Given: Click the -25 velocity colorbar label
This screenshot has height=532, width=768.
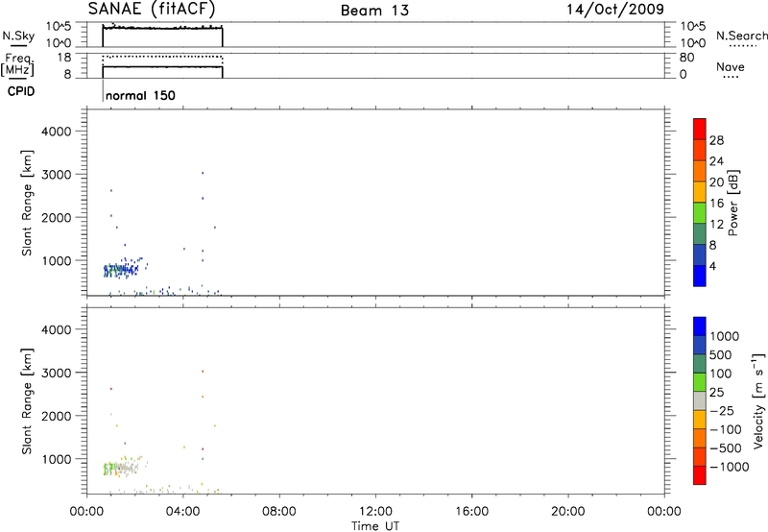Looking at the screenshot, I should [x=722, y=411].
